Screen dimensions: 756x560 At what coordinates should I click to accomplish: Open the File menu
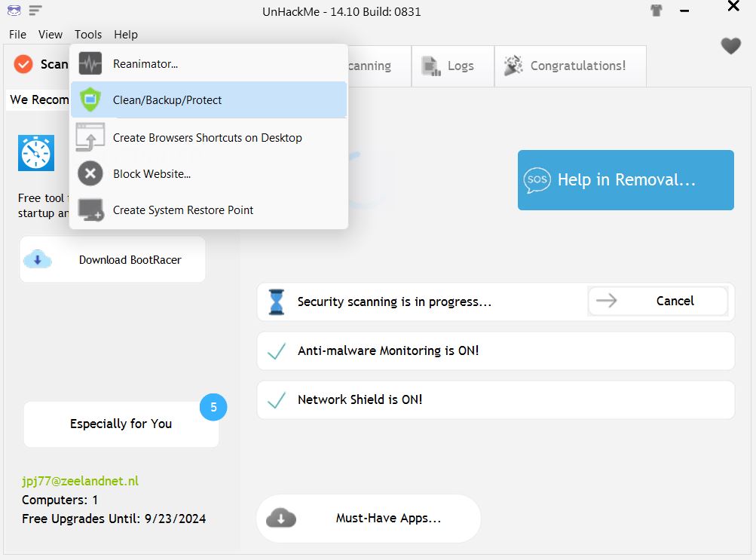point(17,35)
